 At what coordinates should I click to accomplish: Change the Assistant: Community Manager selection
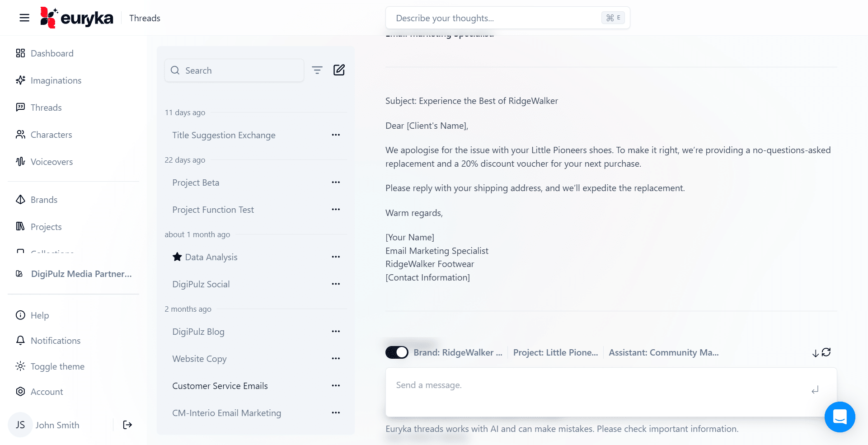tap(663, 352)
